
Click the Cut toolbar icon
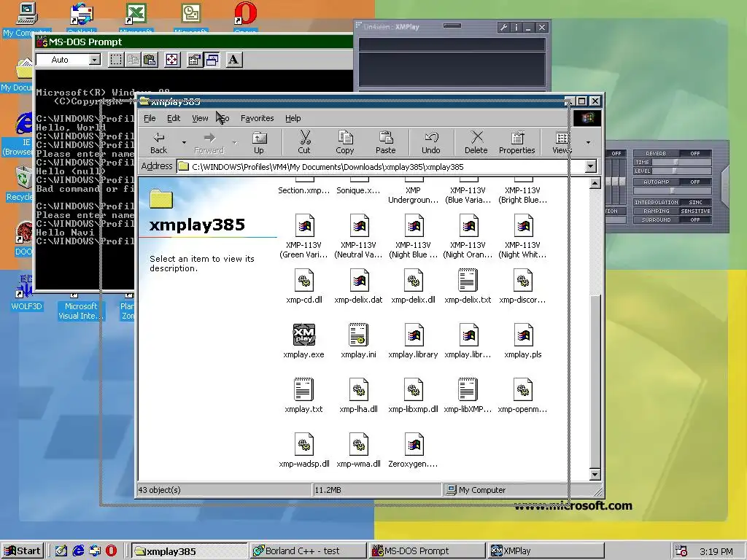click(304, 142)
